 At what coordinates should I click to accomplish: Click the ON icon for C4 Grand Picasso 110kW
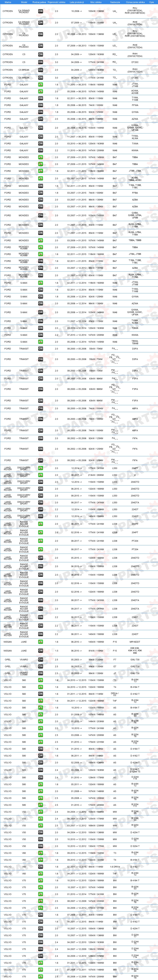coord(40,23)
